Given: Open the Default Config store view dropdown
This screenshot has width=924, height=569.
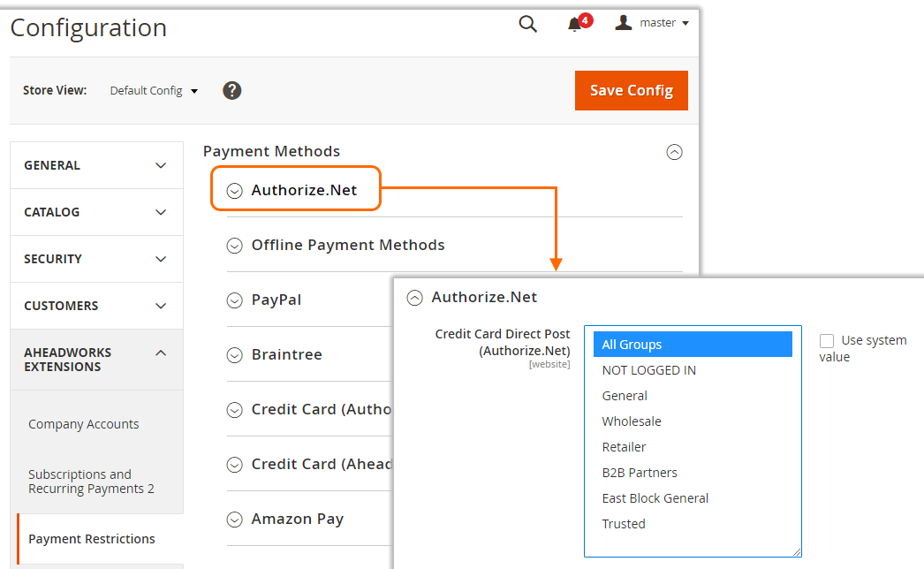Looking at the screenshot, I should click(154, 91).
